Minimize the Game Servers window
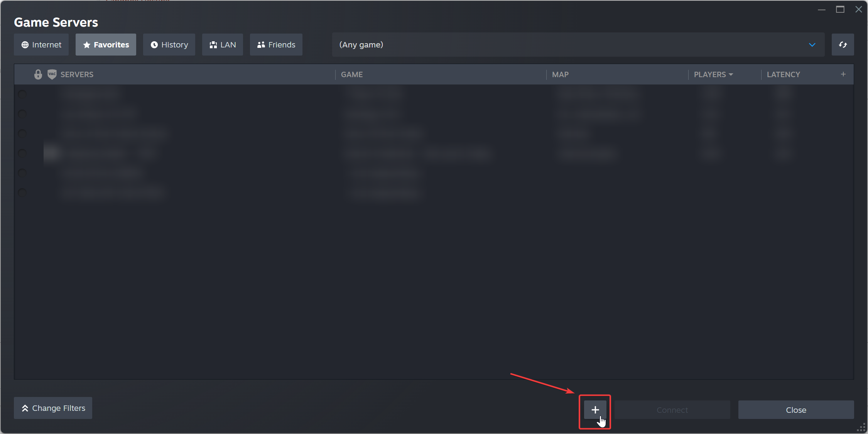This screenshot has height=434, width=868. point(822,9)
